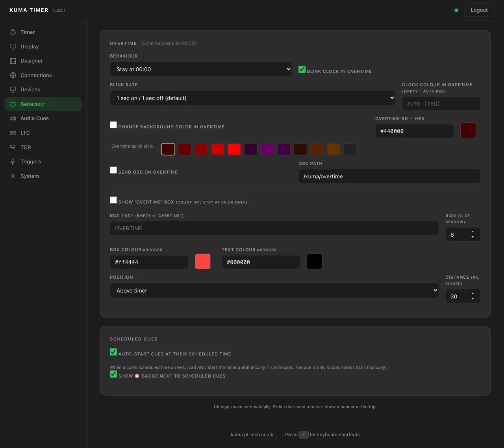504x448 pixels.
Task: Click the Box Colour hex input field
Action: [149, 262]
